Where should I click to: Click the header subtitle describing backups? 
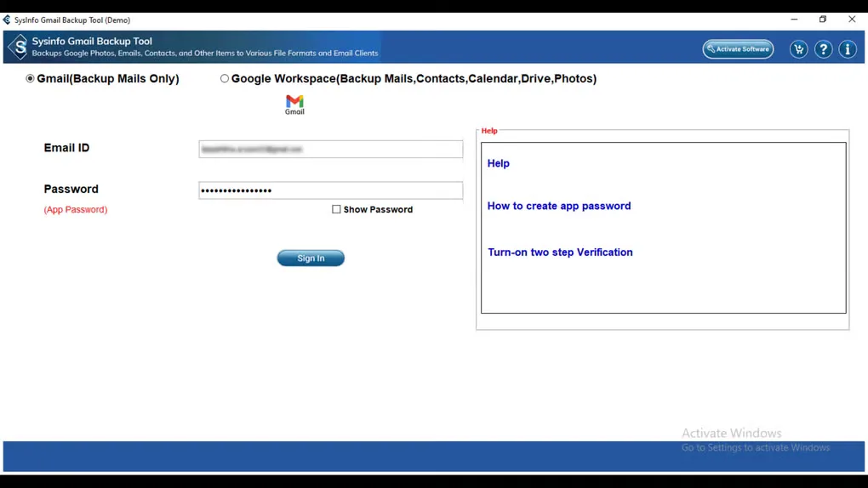point(205,53)
